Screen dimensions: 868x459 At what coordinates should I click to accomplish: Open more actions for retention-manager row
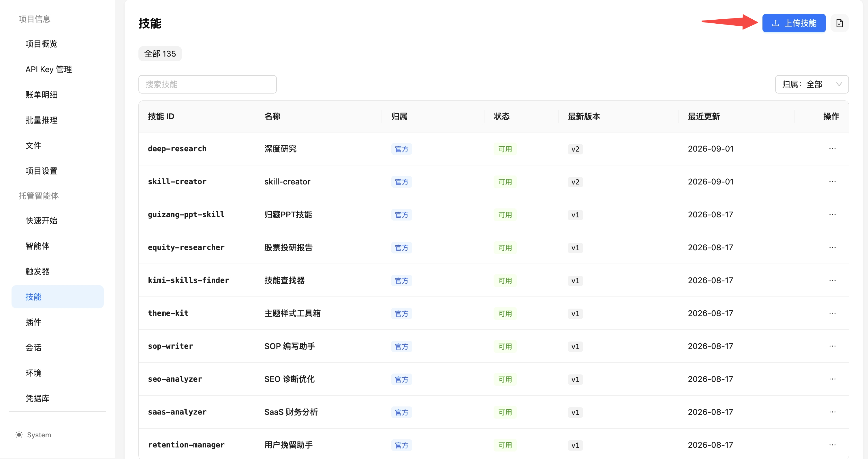click(x=832, y=445)
